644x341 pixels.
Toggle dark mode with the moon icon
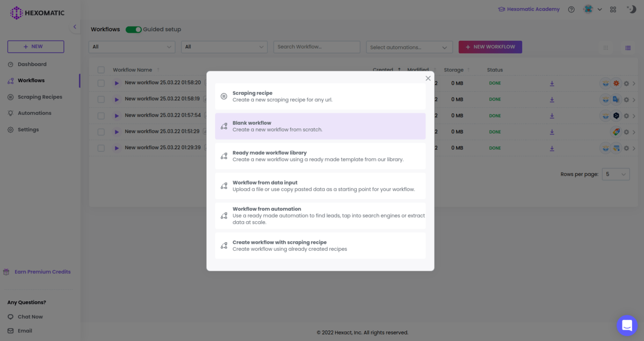(631, 9)
